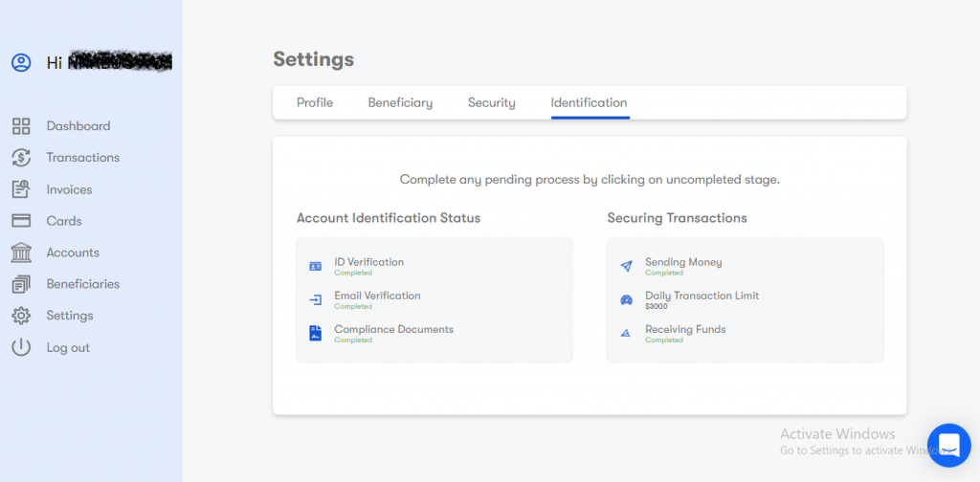Image resolution: width=980 pixels, height=482 pixels.
Task: Click the Beneficiaries stacked pages icon
Action: 21,284
